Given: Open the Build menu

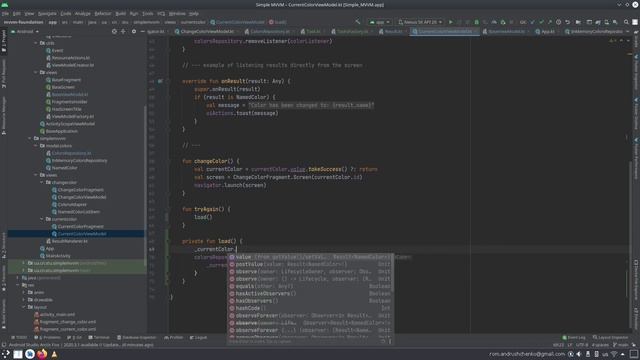Looking at the screenshot, I should point(120,13).
